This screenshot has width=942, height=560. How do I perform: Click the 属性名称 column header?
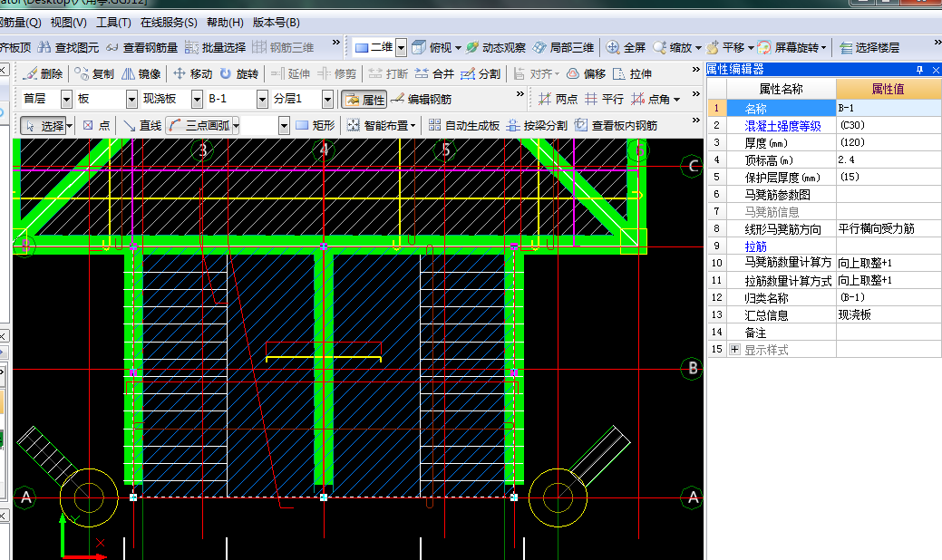pyautogui.click(x=781, y=89)
